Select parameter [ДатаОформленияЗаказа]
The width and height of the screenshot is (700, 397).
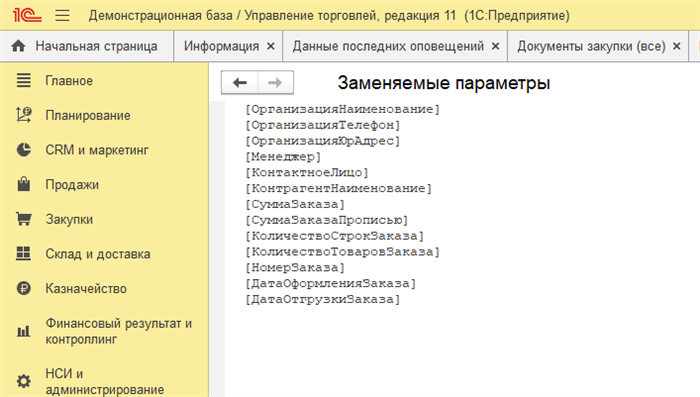[330, 284]
